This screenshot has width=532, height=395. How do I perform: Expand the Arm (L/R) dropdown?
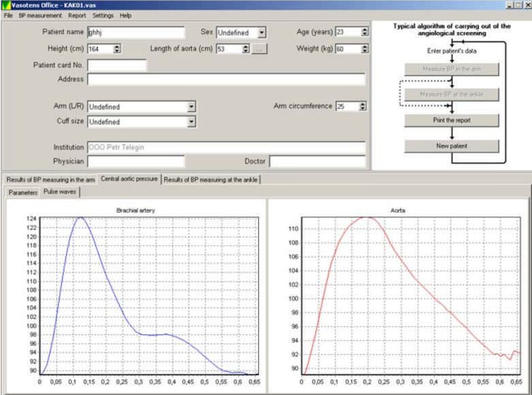[191, 107]
